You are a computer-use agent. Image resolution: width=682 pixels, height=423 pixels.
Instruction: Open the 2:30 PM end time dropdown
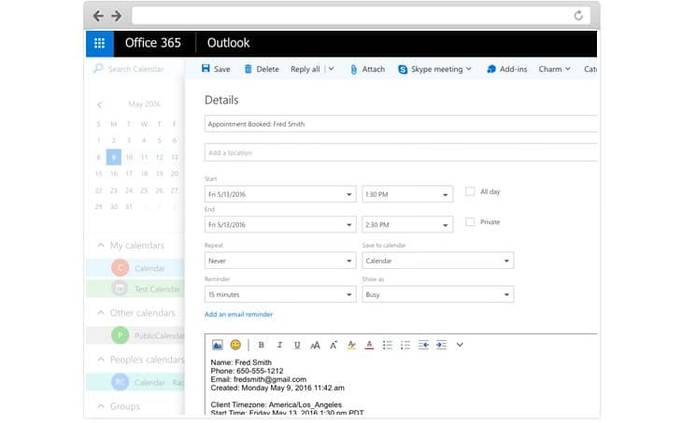pyautogui.click(x=408, y=225)
